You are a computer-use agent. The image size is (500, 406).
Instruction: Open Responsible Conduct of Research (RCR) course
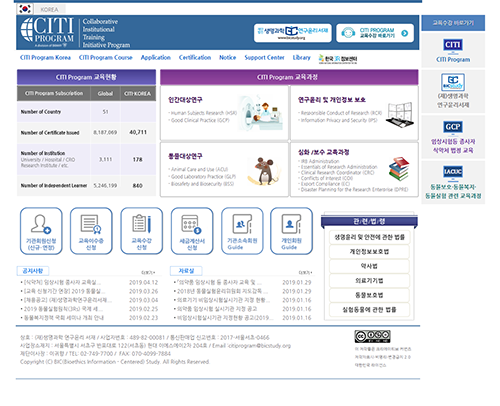(340, 113)
